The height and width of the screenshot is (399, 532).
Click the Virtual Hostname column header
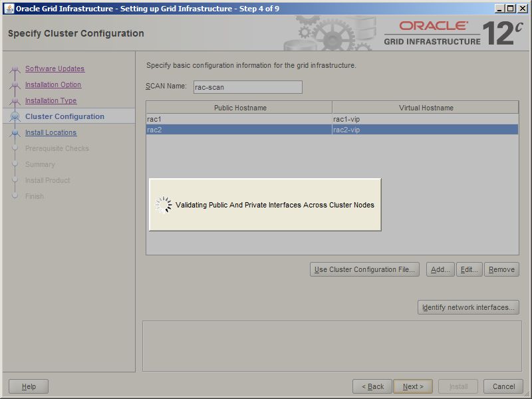point(426,108)
